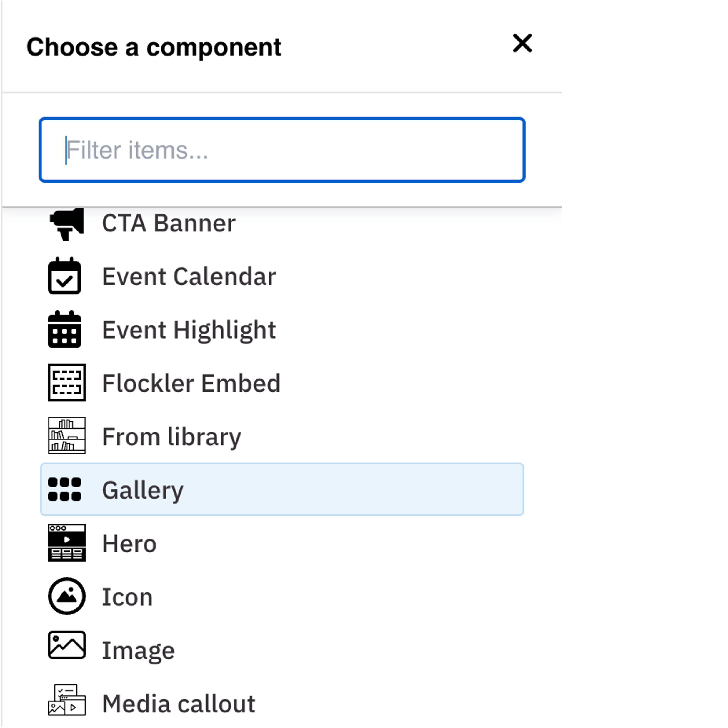The height and width of the screenshot is (728, 728).
Task: Add the Event Highlight component
Action: pyautogui.click(x=189, y=330)
